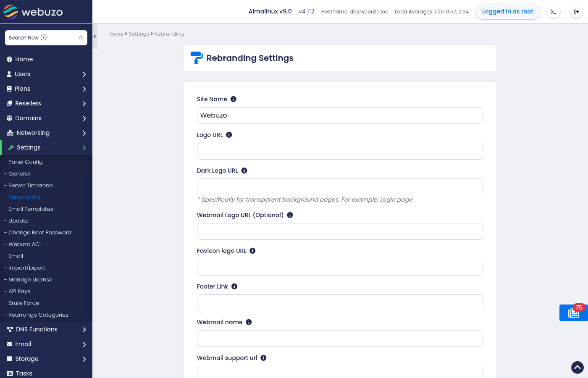Expand the Resellers menu chevron

(84, 104)
